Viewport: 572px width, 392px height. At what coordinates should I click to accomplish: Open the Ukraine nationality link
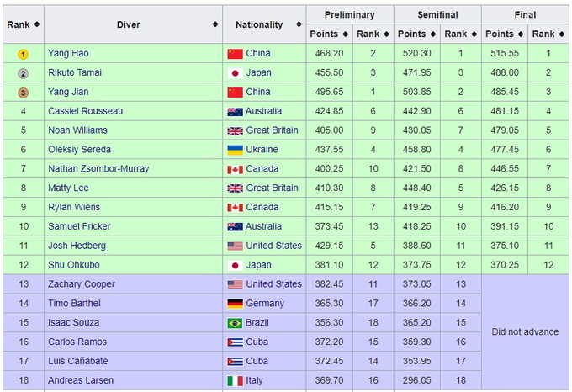[x=264, y=150]
